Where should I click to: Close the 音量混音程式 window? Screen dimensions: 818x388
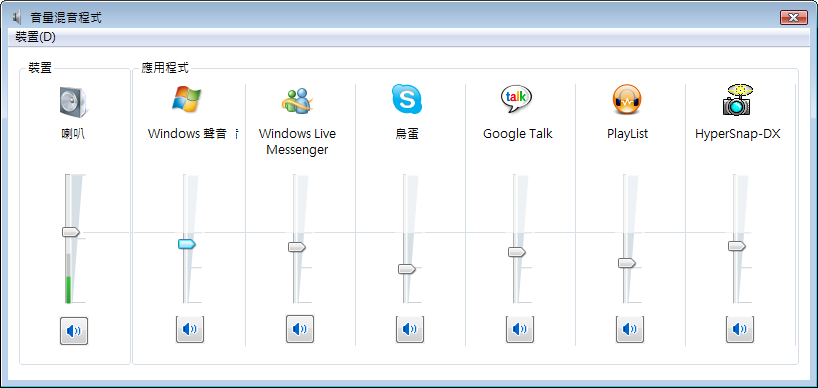tap(793, 18)
